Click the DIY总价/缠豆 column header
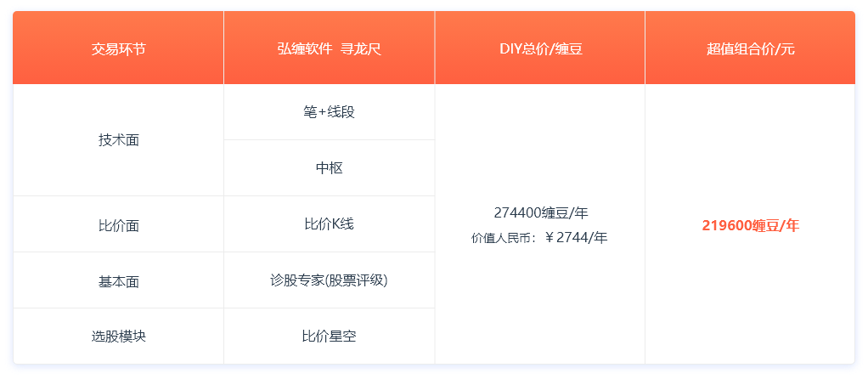Screen dimensions: 868x379 tap(540, 48)
